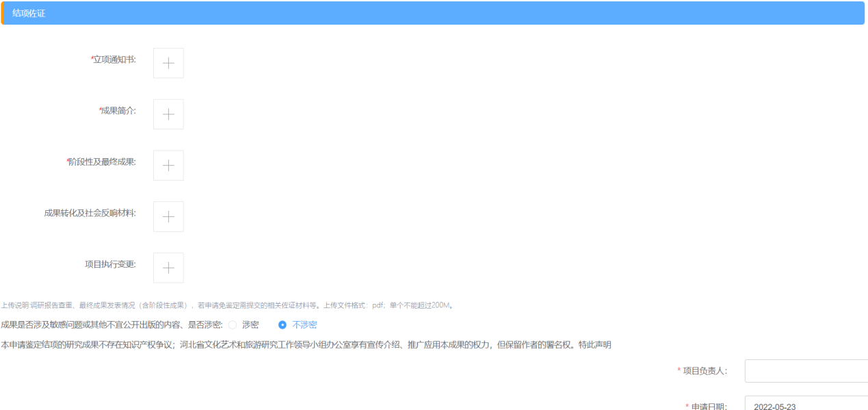Viewport: 868px width, 410px height.
Task: Click the 成果简介 field label
Action: tap(118, 111)
